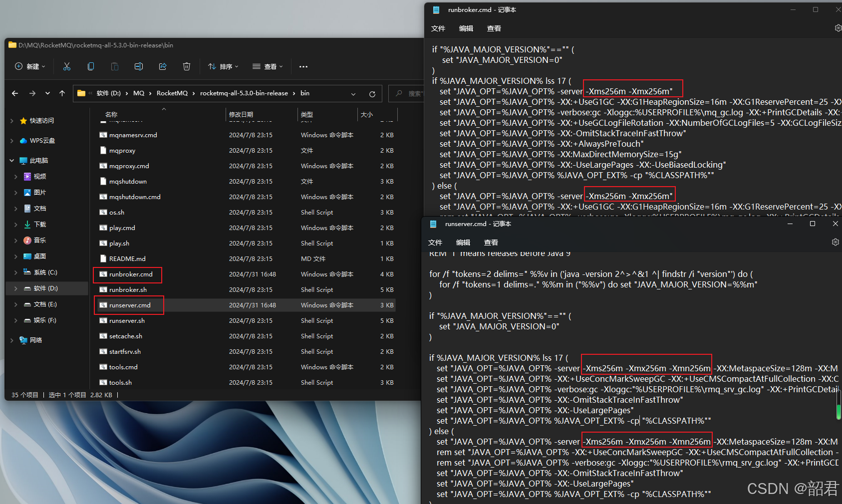Refresh the current folder view

tap(372, 94)
